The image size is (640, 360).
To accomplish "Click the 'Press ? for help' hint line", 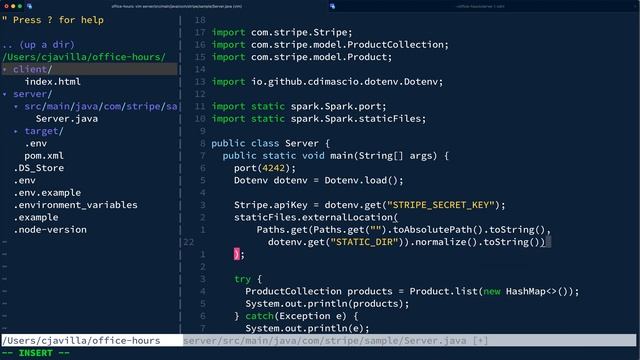I will tap(53, 20).
